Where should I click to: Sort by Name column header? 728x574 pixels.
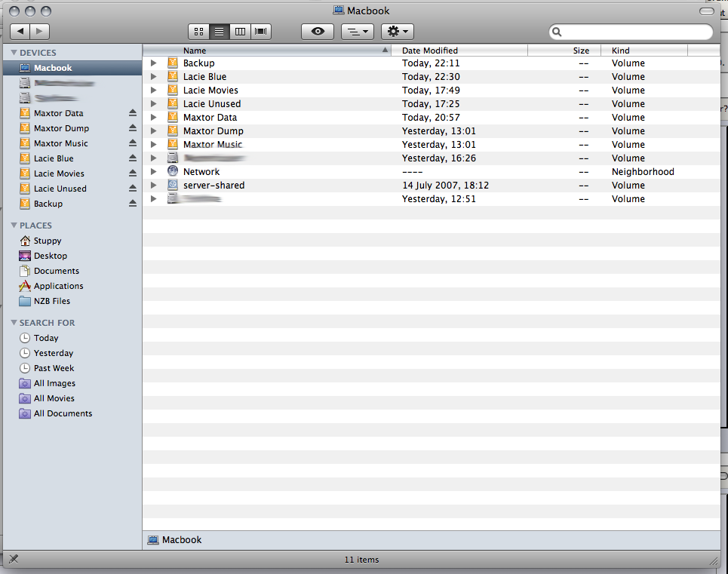pos(267,50)
